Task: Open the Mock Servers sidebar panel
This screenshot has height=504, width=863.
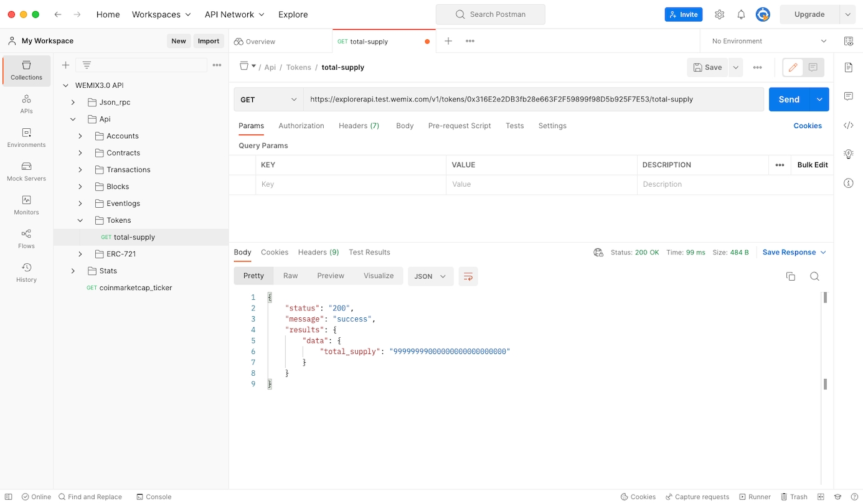Action: 26,171
